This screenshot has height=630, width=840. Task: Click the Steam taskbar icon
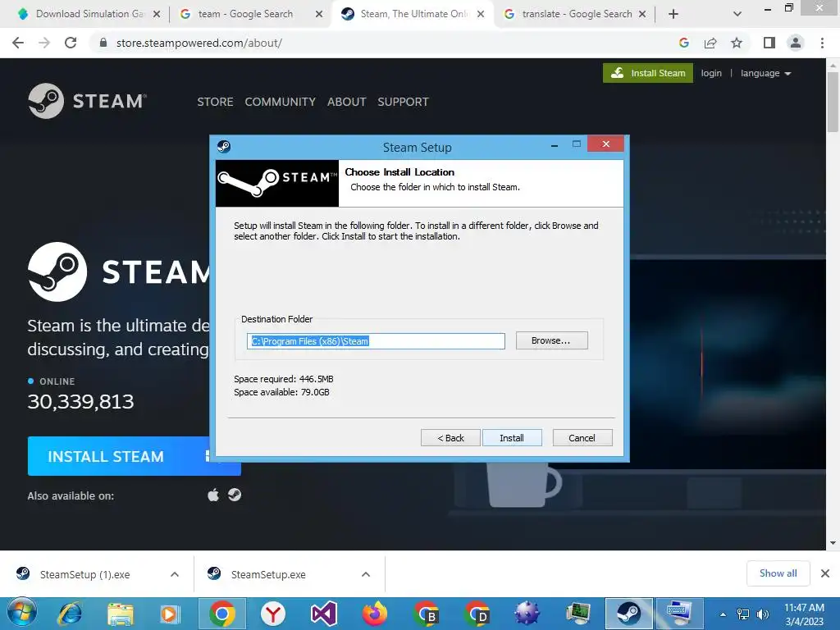(x=629, y=614)
